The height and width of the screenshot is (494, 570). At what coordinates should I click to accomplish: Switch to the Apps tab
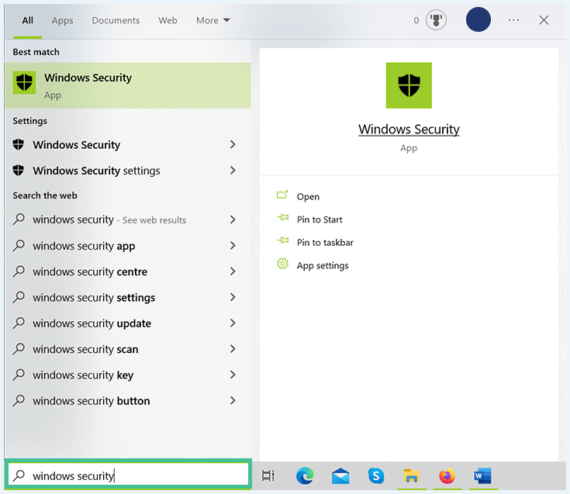point(62,21)
